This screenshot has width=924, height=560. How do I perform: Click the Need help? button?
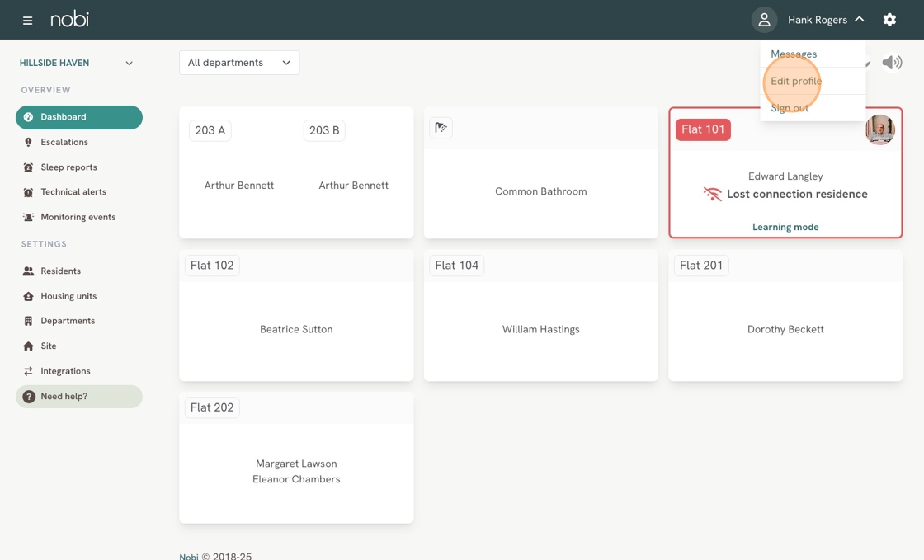[x=79, y=397]
